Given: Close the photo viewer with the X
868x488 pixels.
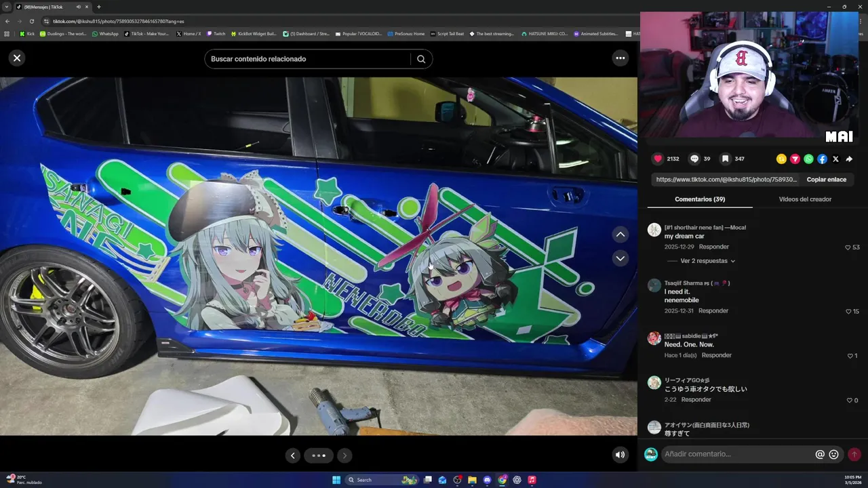Looking at the screenshot, I should coord(17,58).
